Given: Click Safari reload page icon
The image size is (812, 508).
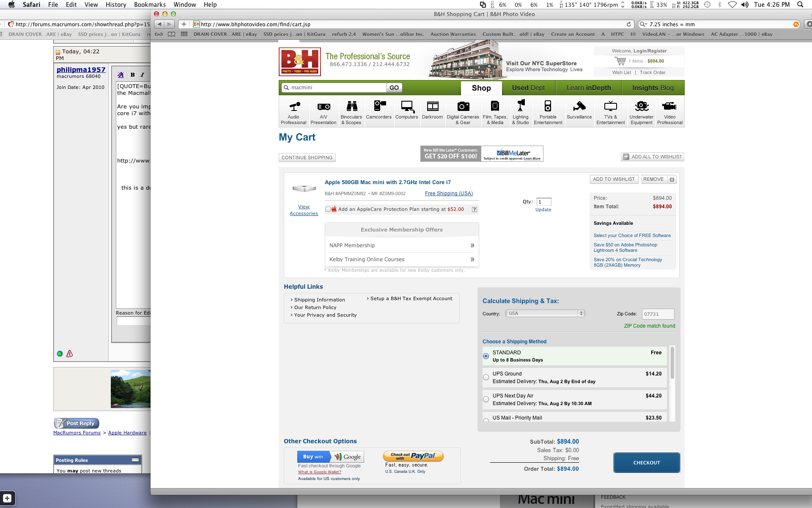Looking at the screenshot, I should pos(629,24).
